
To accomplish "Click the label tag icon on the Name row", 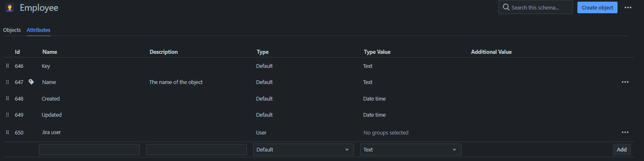I will tap(31, 82).
